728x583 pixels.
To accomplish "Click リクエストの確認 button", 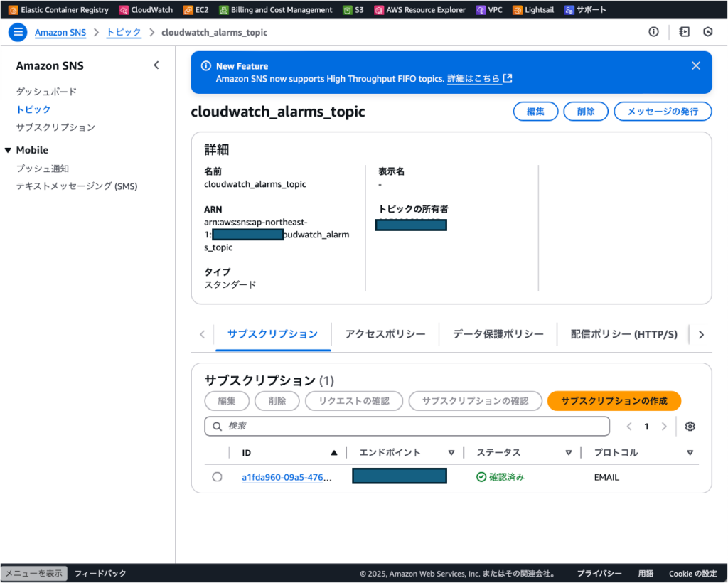I will click(x=354, y=401).
